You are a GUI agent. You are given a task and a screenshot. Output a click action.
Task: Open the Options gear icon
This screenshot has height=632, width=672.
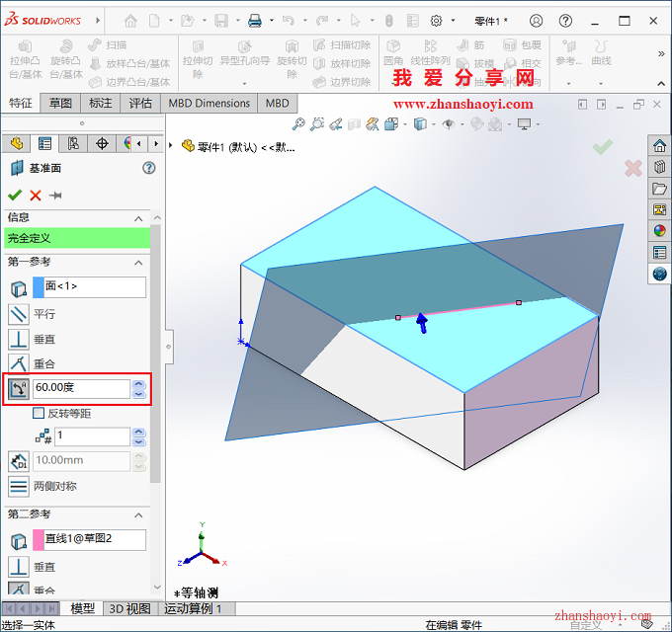tap(436, 20)
